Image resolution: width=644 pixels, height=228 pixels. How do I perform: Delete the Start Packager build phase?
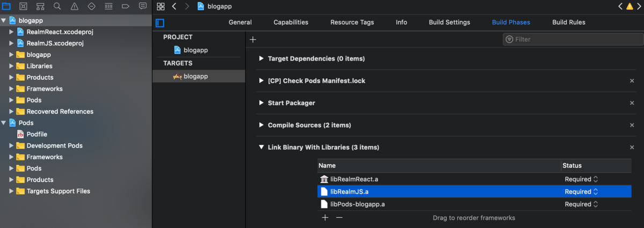tap(632, 103)
